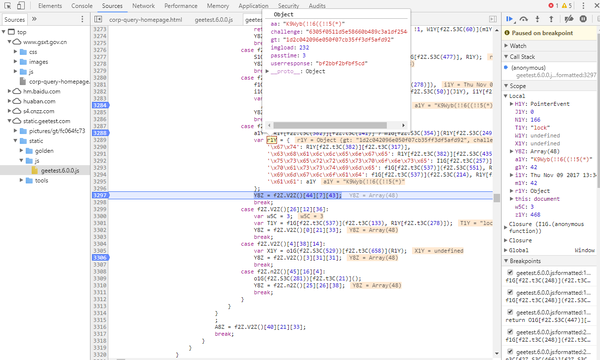Expand r1Y Object scope variable

pos(512,191)
